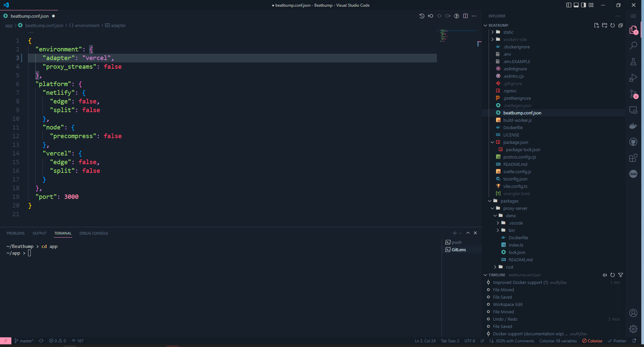Click the New Folder icon in Explorer
This screenshot has width=644, height=347.
pos(605,25)
